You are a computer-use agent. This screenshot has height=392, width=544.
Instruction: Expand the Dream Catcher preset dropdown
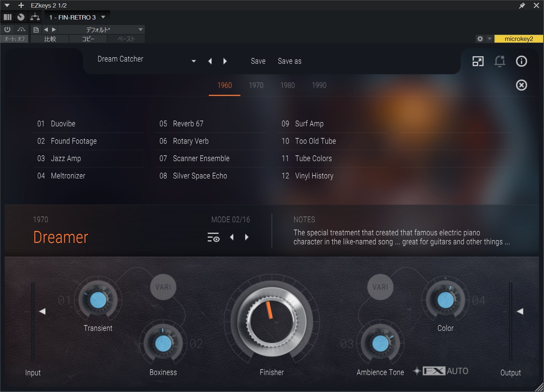[194, 61]
